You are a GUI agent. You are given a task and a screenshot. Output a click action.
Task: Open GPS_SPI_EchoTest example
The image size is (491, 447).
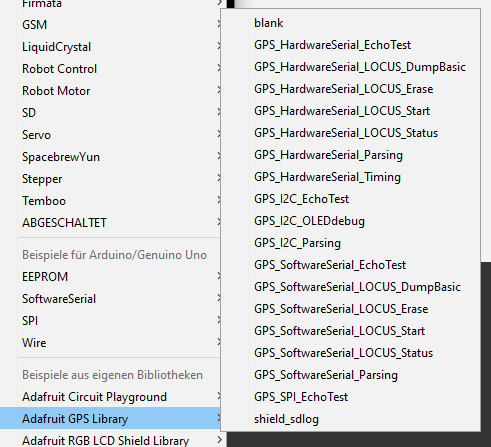(x=351, y=397)
